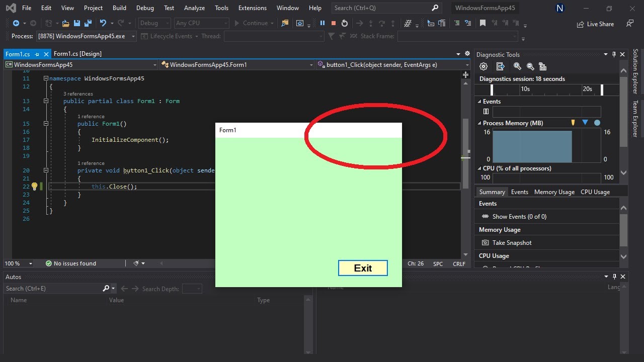Pause debugging with Break All icon
644x362 pixels.
pos(323,23)
